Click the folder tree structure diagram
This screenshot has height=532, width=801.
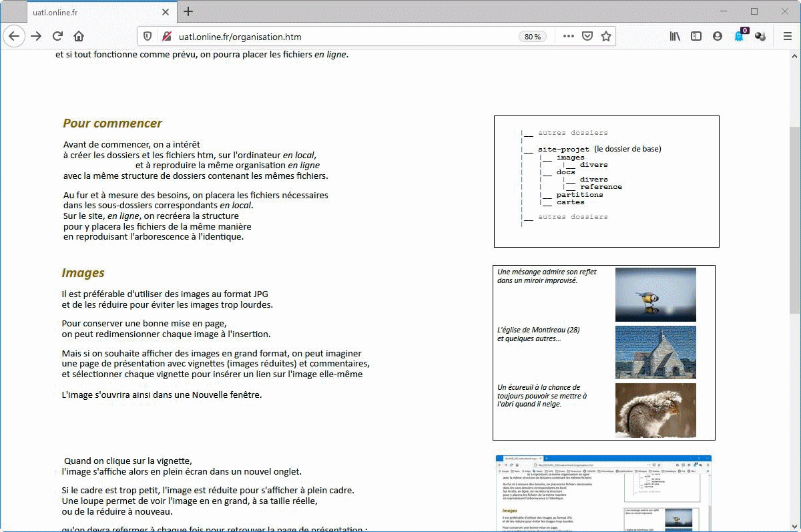[x=607, y=181]
